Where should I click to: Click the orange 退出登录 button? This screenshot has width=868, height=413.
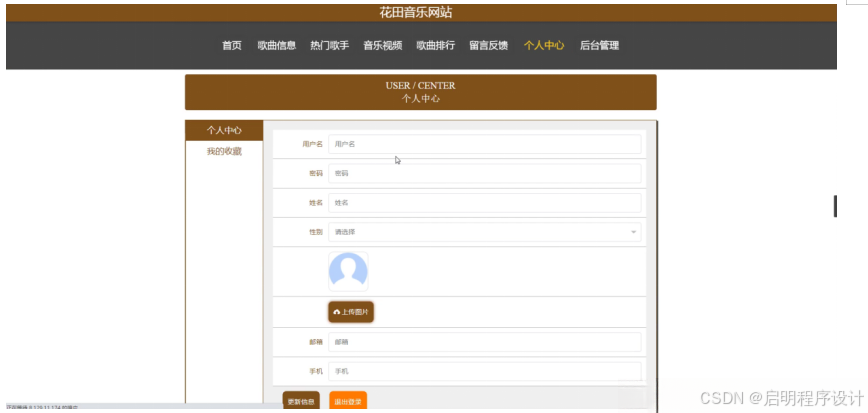(x=348, y=401)
